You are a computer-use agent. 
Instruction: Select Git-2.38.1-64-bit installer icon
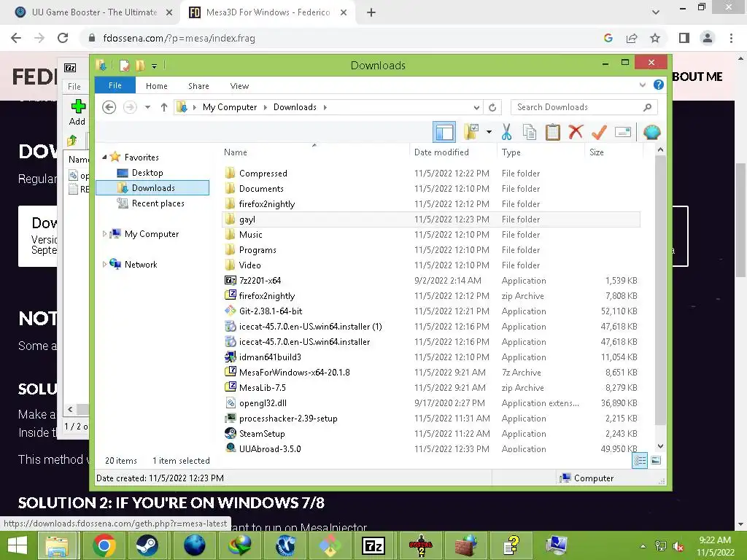[231, 311]
